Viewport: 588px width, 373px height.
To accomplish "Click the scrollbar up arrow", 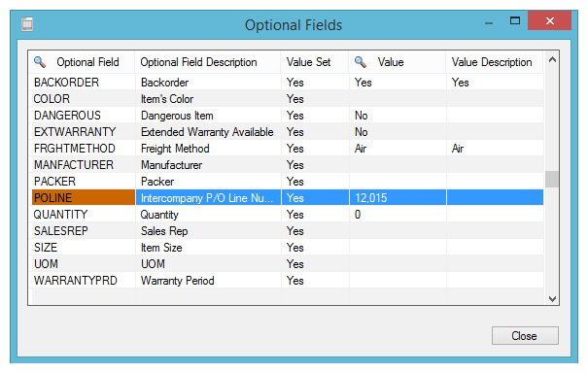I will pos(552,59).
